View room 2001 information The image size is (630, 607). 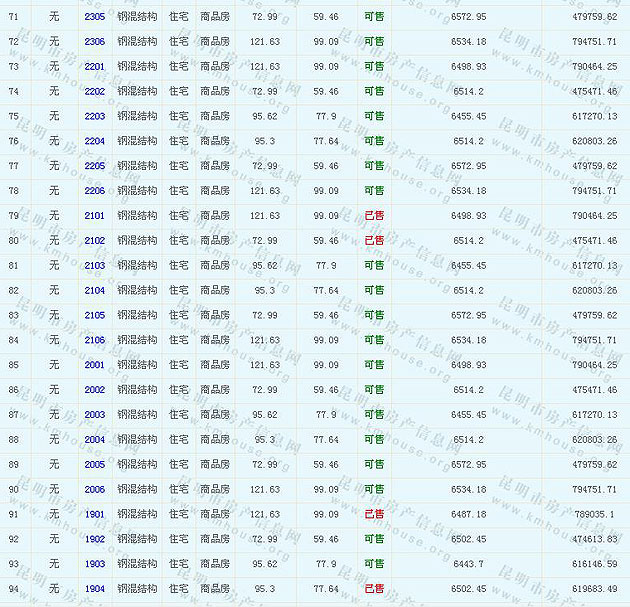(x=94, y=365)
